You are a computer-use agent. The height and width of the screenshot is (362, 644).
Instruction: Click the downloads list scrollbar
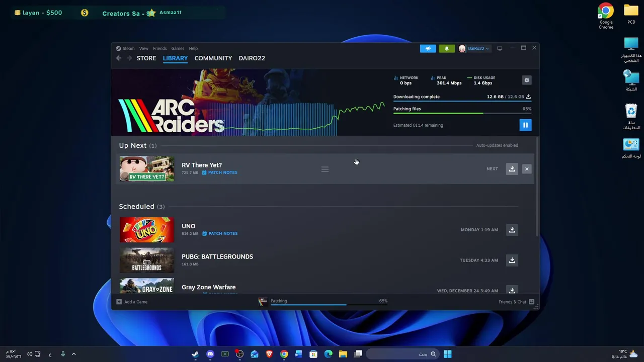[x=537, y=186]
